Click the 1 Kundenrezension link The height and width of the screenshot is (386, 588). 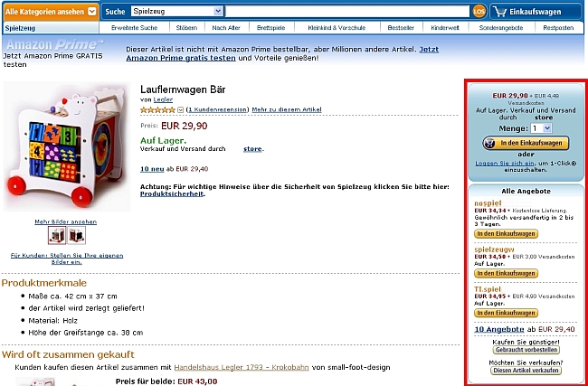pyautogui.click(x=217, y=109)
